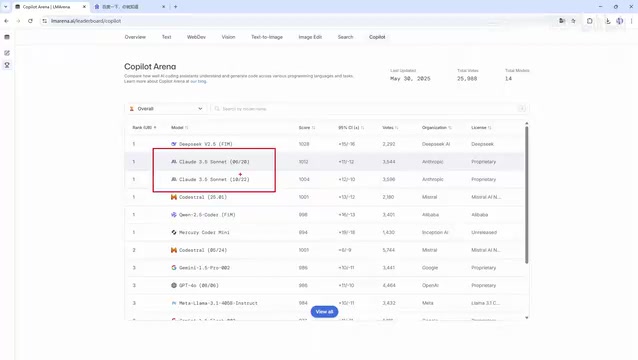Sort table by Score column header

pyautogui.click(x=307, y=128)
